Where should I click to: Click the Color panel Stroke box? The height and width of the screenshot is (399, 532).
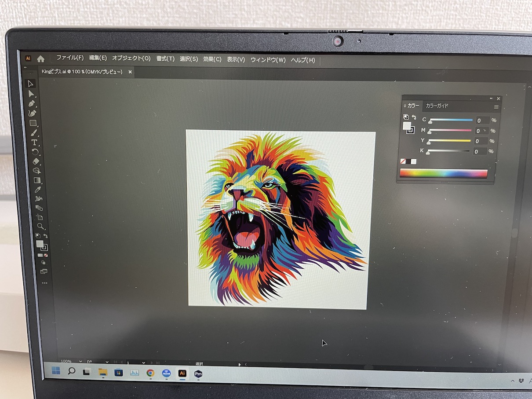(411, 131)
